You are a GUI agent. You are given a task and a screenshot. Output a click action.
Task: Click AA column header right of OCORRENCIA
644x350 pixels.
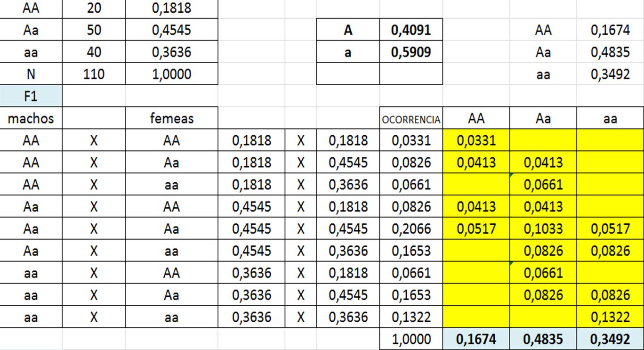click(x=476, y=118)
